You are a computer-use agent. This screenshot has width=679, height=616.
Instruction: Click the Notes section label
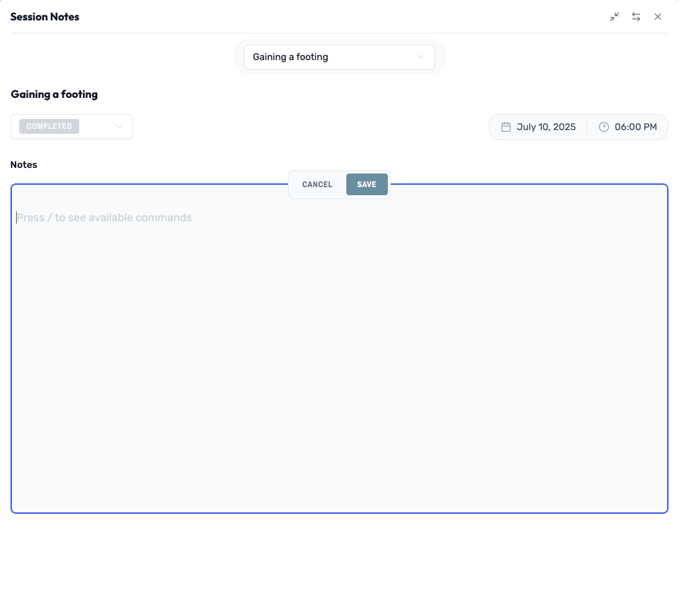pyautogui.click(x=24, y=164)
